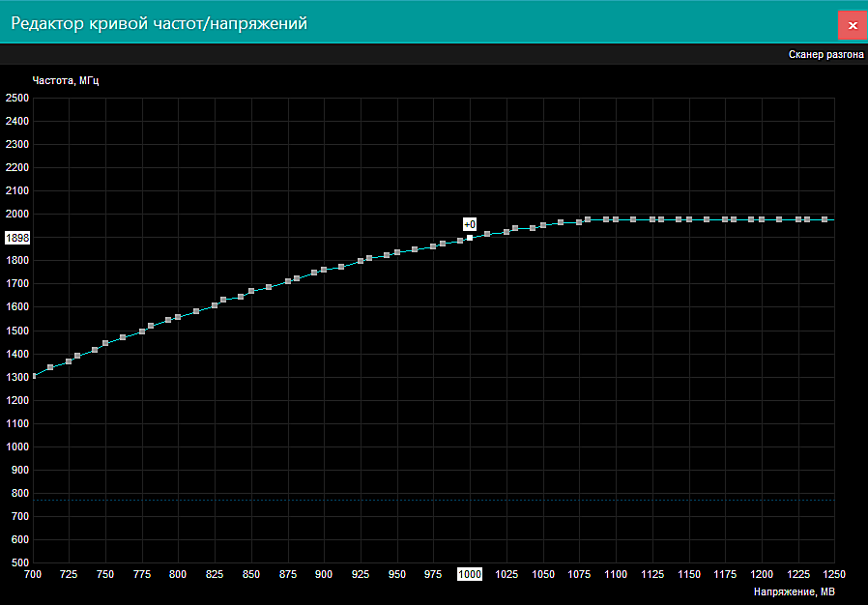Select the curve point at 1100 mV
Viewport: 868px width, 605px height.
coord(616,219)
